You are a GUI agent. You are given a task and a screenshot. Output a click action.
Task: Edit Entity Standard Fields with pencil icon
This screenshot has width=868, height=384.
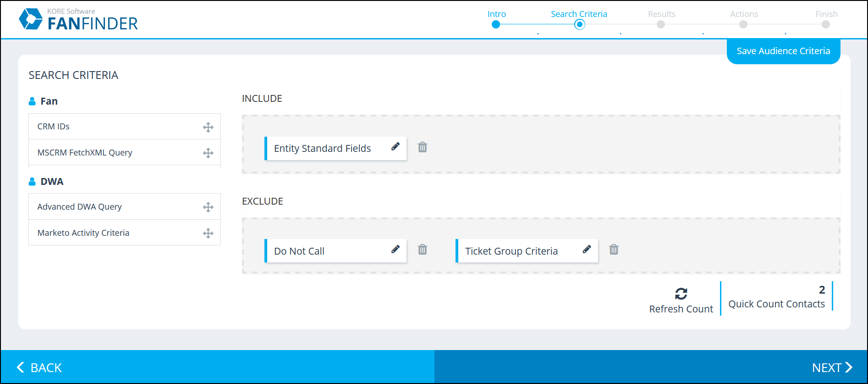[396, 147]
